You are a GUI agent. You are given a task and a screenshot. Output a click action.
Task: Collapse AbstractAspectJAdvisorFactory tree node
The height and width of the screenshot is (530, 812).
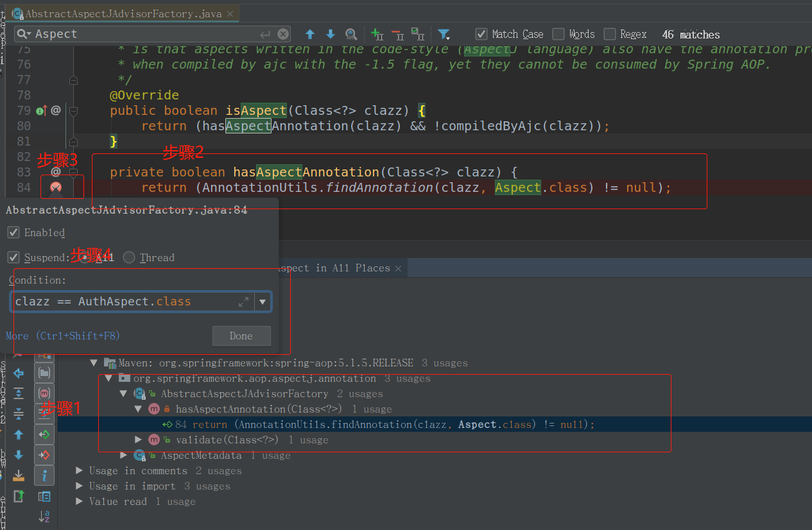click(x=124, y=394)
